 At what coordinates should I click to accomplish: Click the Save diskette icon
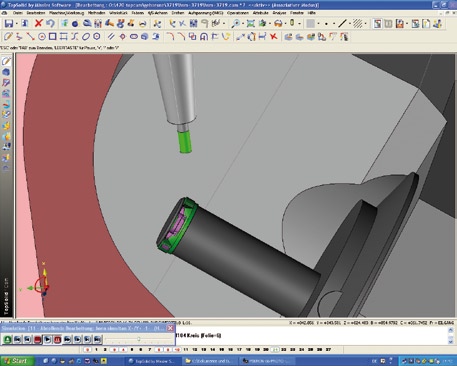point(9,23)
